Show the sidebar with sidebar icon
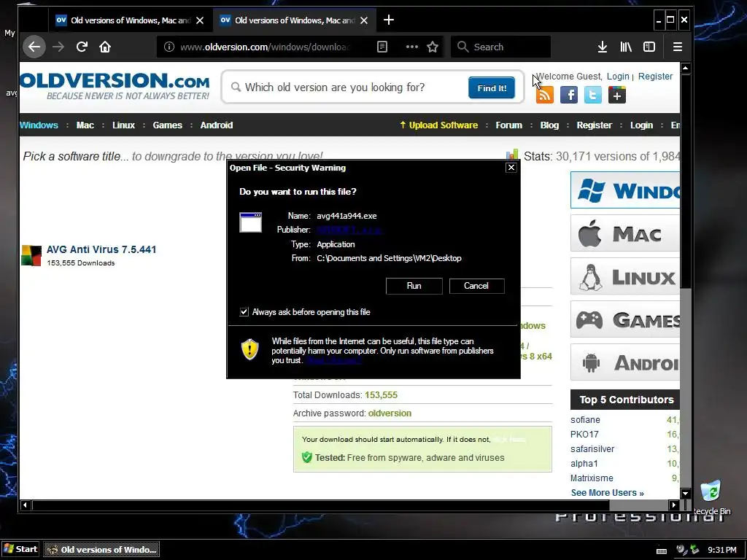The image size is (747, 560). point(649,47)
